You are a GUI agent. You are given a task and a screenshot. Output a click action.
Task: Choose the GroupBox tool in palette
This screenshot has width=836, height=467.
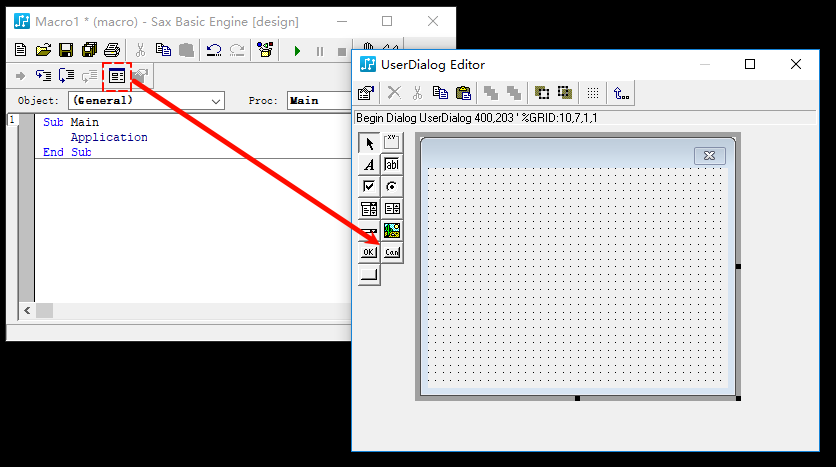click(392, 143)
